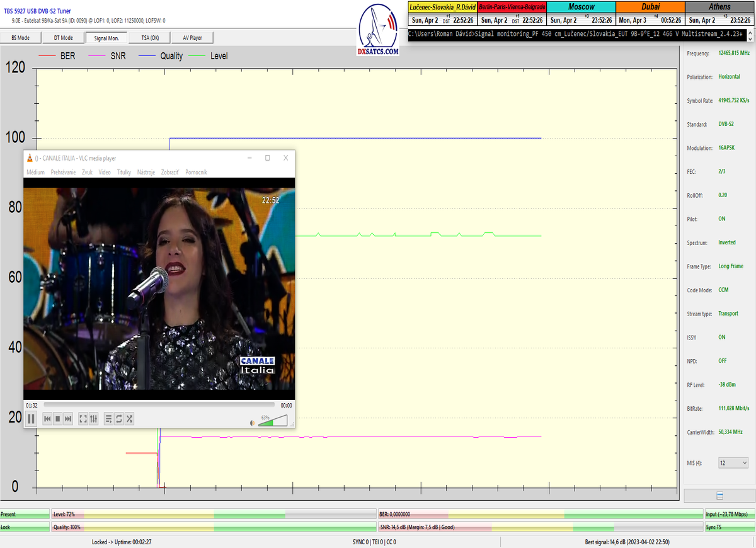
Task: Adjust the VLC volume slider
Action: coord(273,421)
